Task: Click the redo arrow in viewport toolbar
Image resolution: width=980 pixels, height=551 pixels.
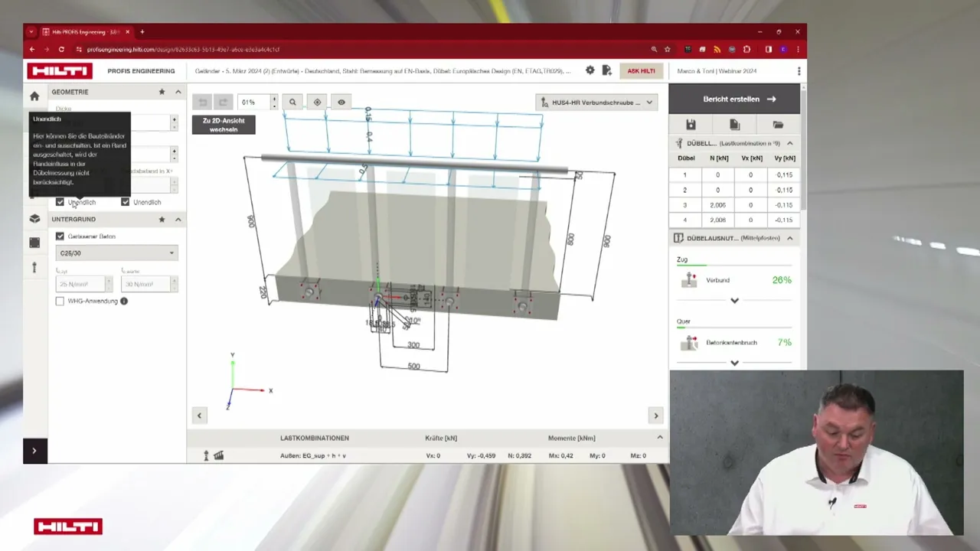Action: pos(223,102)
